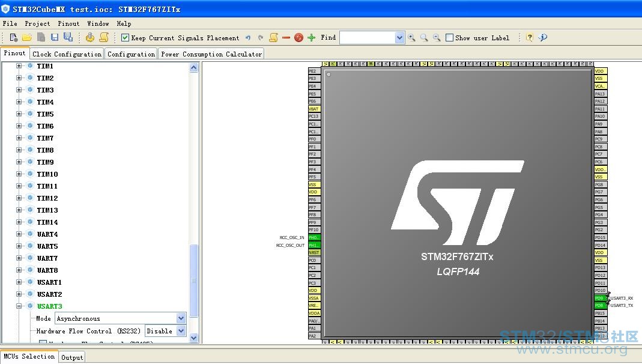Click the peripheral tree scrollbar thumb

click(x=194, y=281)
